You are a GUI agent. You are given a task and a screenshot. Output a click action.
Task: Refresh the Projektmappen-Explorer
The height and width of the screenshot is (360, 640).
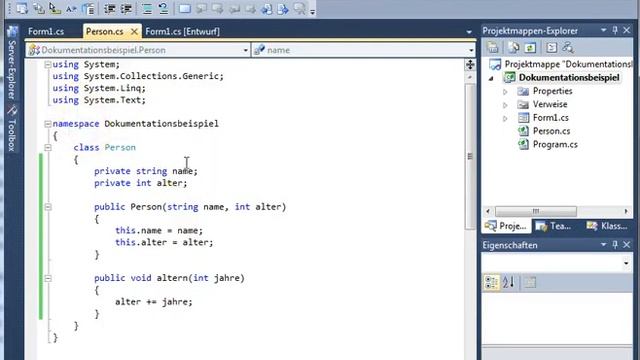tap(530, 48)
